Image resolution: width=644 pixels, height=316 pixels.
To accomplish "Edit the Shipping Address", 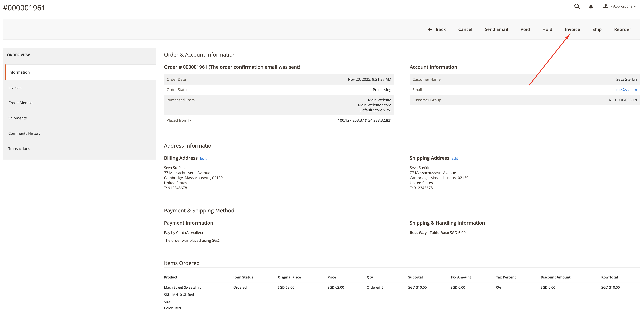I will 455,158.
